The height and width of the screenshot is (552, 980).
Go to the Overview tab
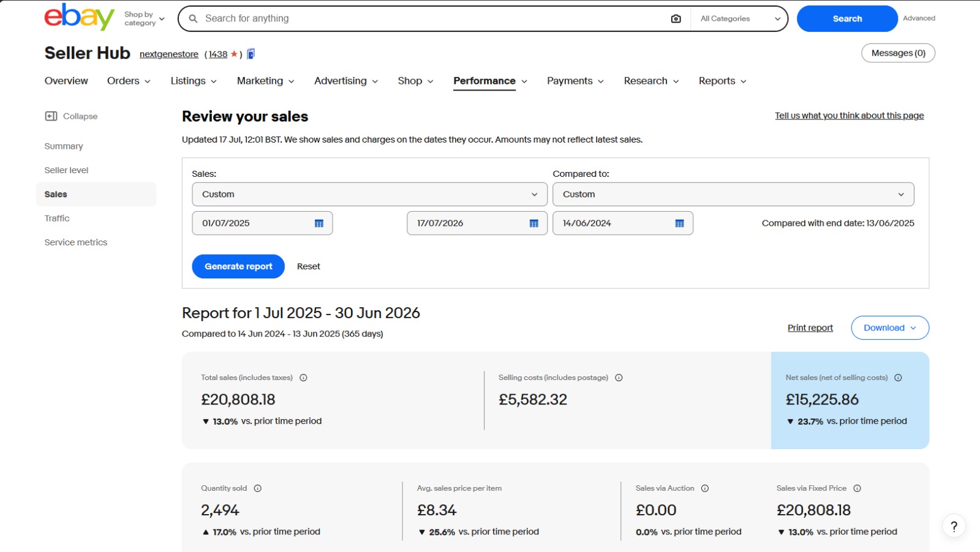(x=66, y=81)
